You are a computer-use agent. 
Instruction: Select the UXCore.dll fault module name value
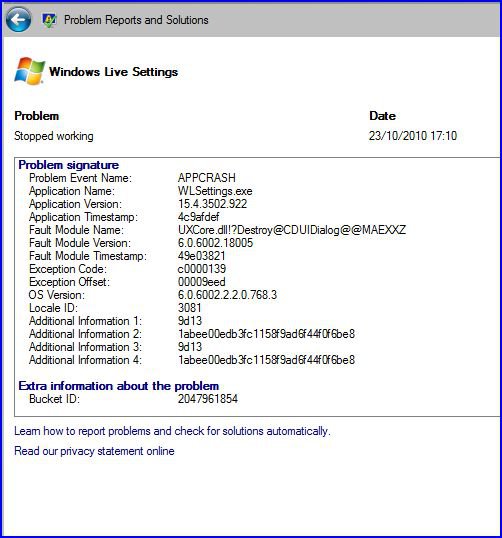(292, 230)
